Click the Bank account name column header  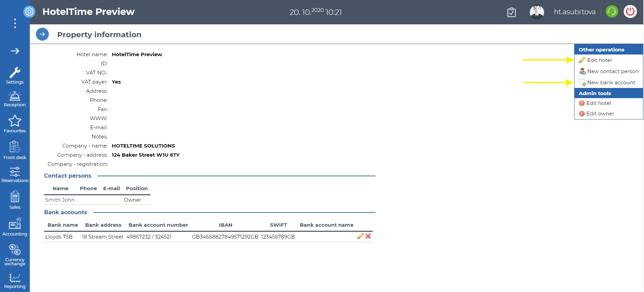327,225
